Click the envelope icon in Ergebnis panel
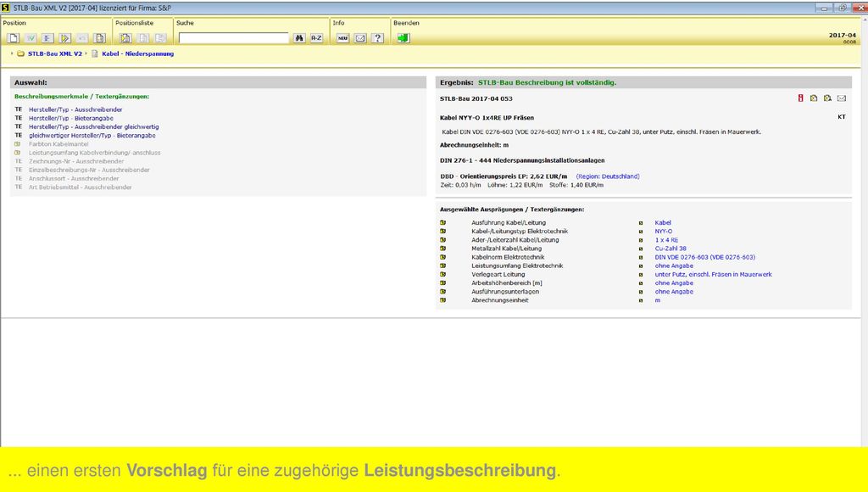Screen dimensions: 868x492 click(842, 98)
